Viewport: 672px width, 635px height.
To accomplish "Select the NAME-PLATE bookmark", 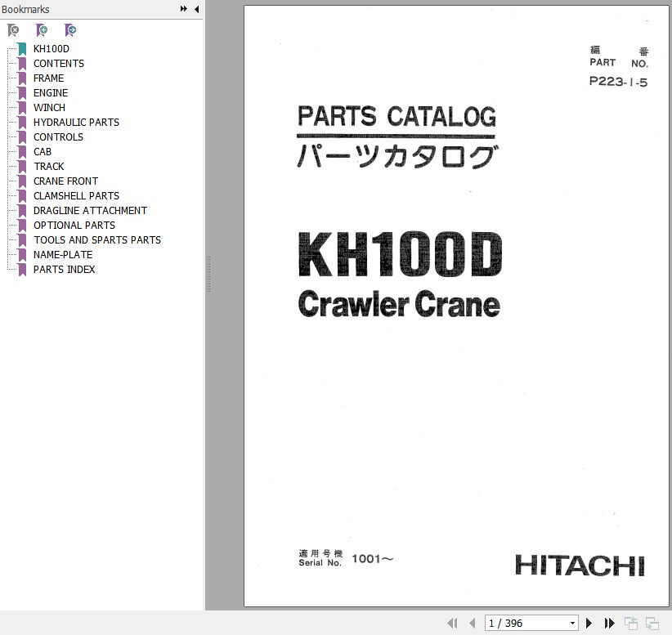I will (63, 254).
